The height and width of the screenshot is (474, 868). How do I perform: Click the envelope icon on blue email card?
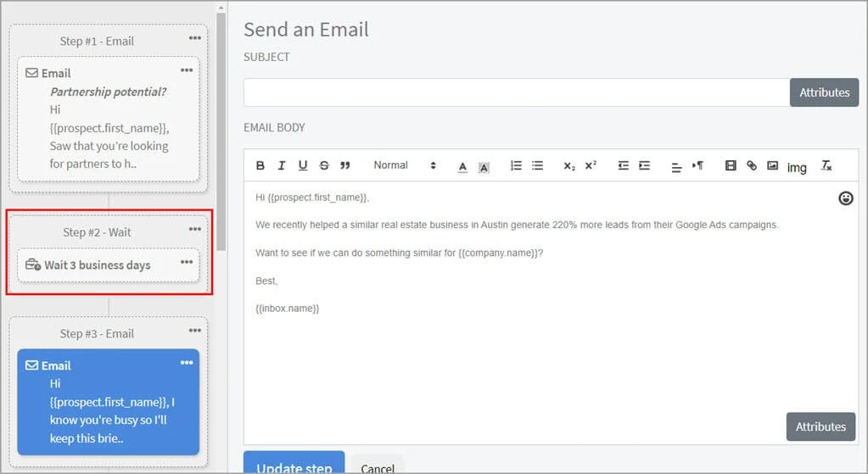(x=32, y=365)
